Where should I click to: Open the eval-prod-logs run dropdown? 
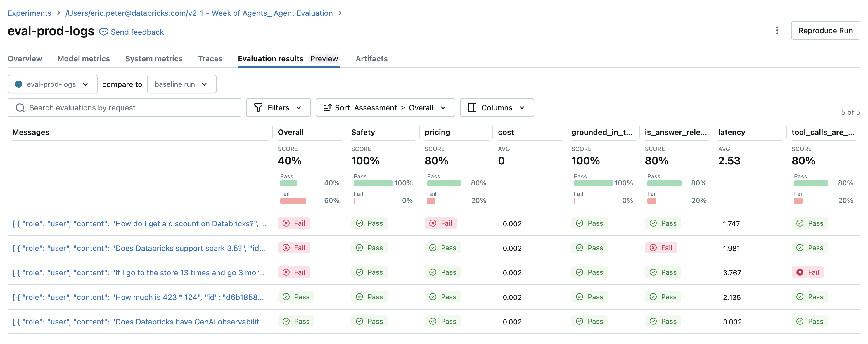coord(53,84)
